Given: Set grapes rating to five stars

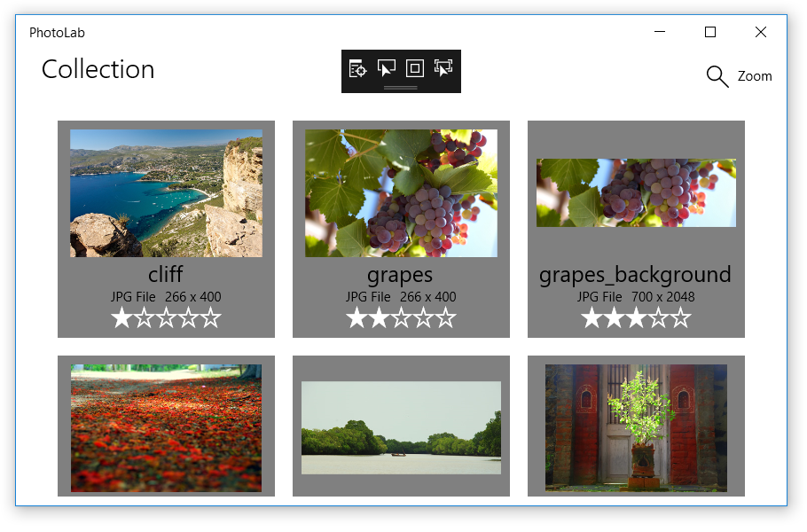Looking at the screenshot, I should click(x=446, y=317).
